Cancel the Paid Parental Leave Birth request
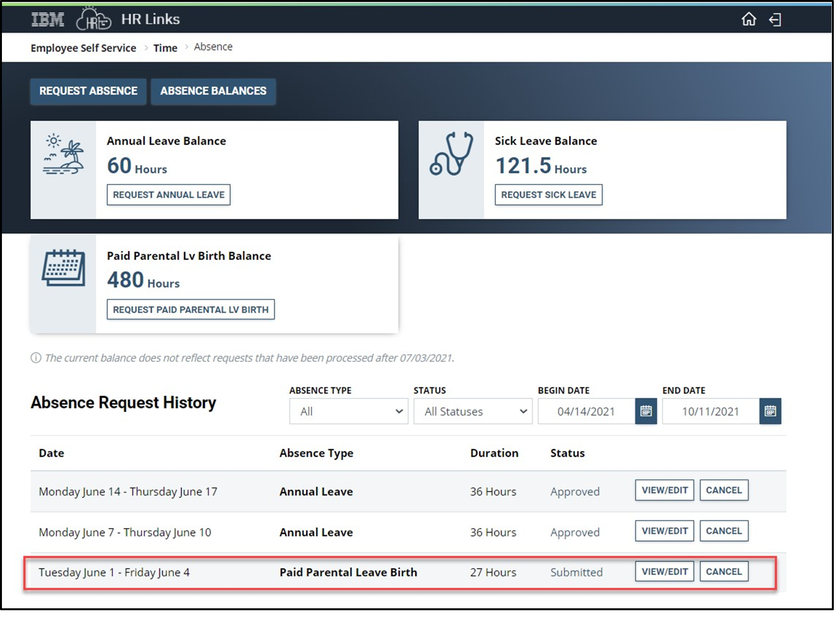The width and height of the screenshot is (840, 623). [724, 572]
